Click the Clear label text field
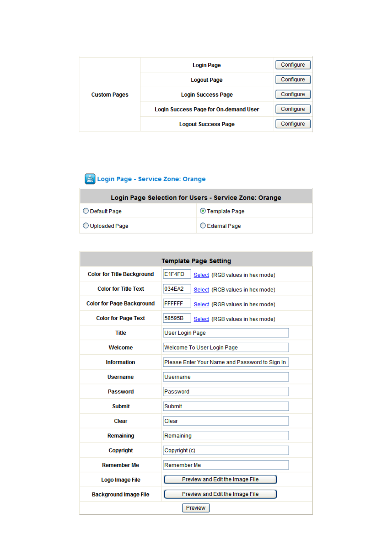Image resolution: width=392 pixels, height=555 pixels. 226,421
